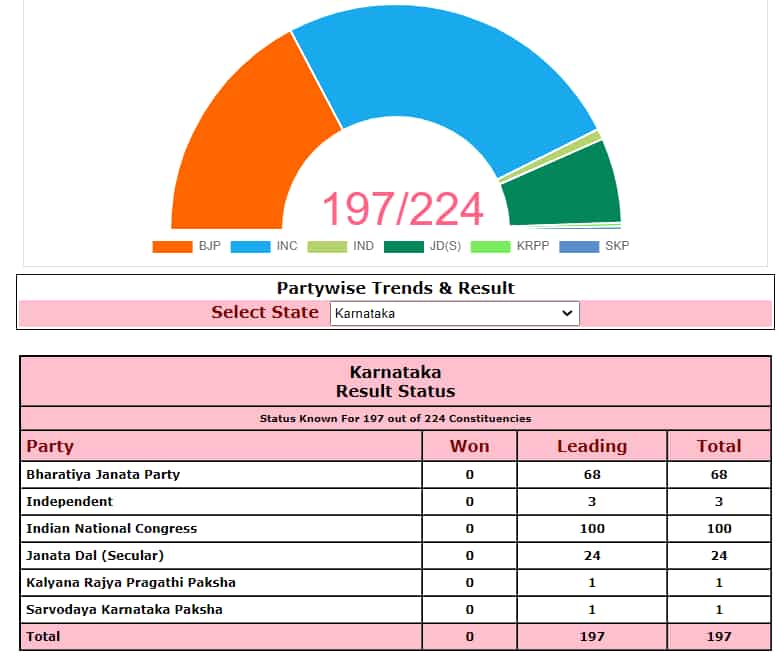Click the Independent row name
This screenshot has width=777, height=653.
point(69,501)
